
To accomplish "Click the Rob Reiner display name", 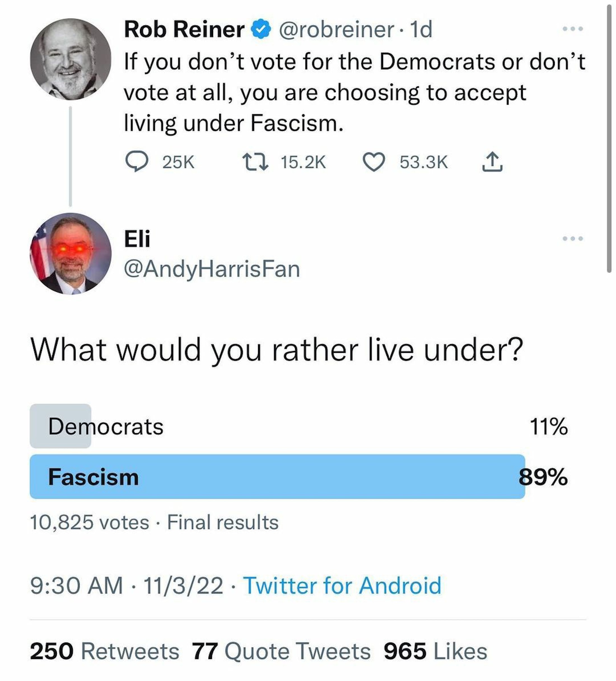I will (184, 29).
